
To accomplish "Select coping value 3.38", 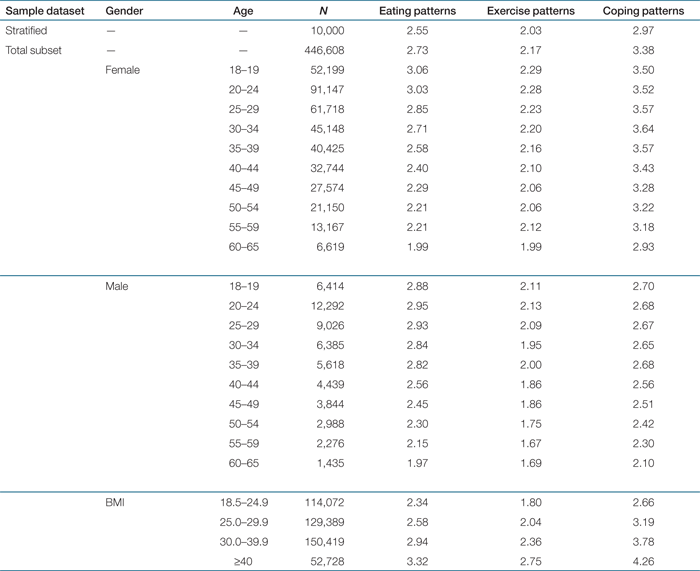I will coord(643,50).
